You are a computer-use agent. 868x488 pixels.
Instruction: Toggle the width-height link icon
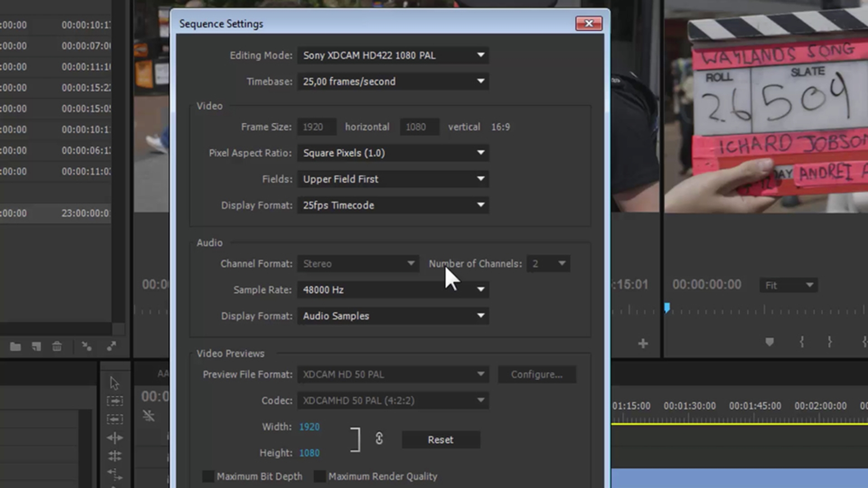point(379,439)
